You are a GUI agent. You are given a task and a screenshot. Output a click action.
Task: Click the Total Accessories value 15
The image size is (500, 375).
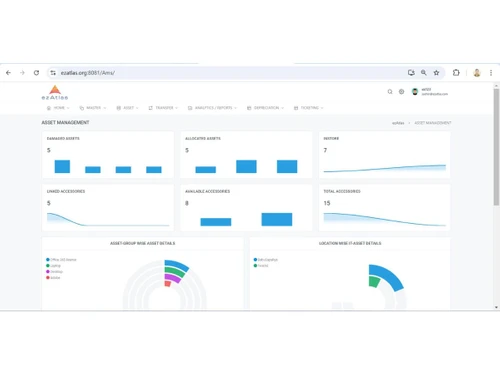pyautogui.click(x=327, y=203)
